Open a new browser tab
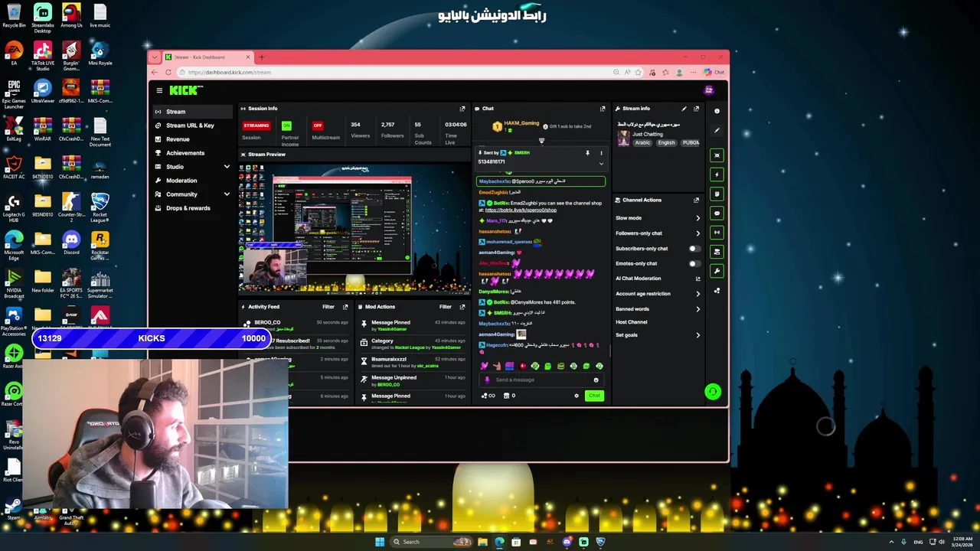Screen dimensions: 980x551 point(261,57)
